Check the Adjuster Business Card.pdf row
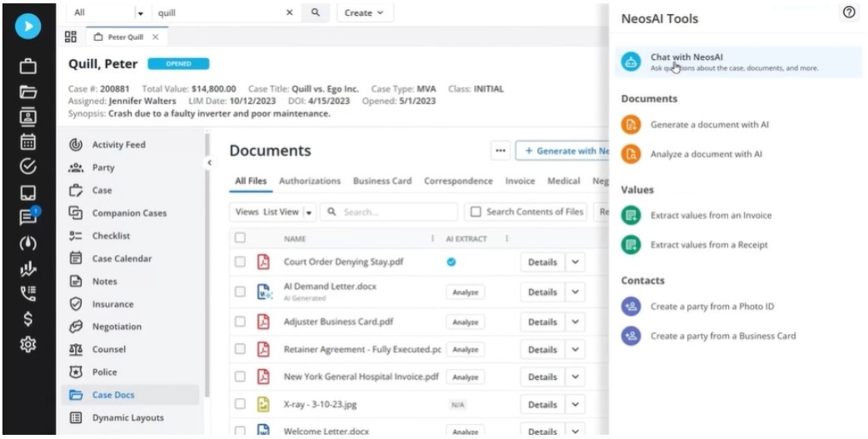This screenshot has height=439, width=868. coord(240,322)
